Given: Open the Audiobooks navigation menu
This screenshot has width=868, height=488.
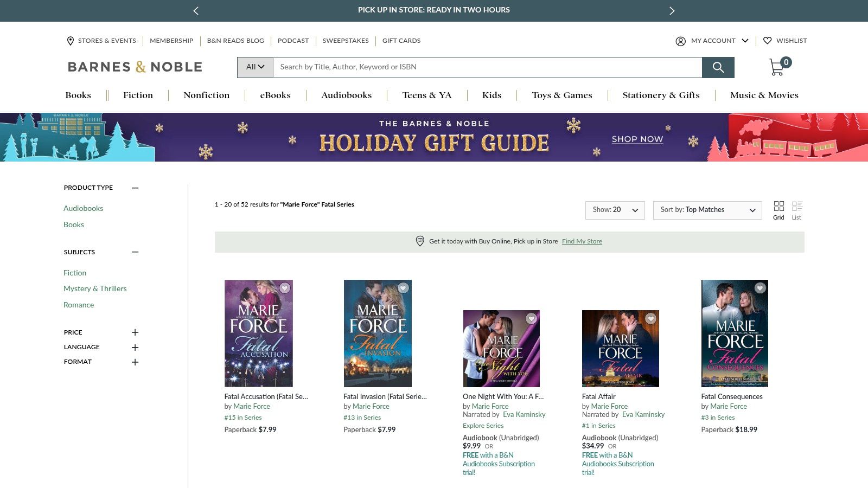Looking at the screenshot, I should pyautogui.click(x=346, y=95).
